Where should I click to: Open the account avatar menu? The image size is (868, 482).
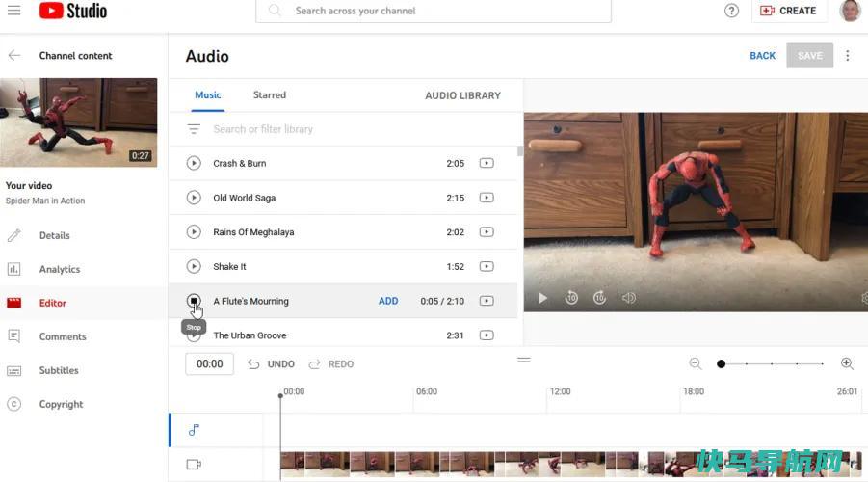pos(850,11)
